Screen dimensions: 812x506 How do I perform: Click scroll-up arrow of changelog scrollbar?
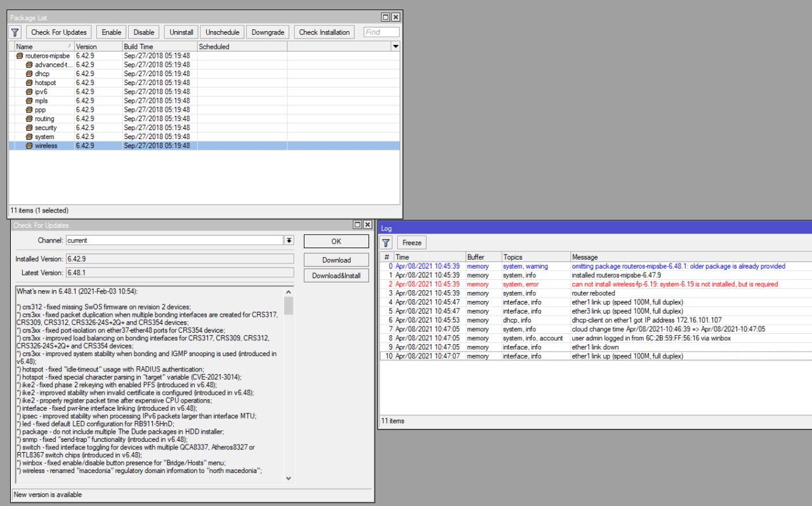pos(289,292)
